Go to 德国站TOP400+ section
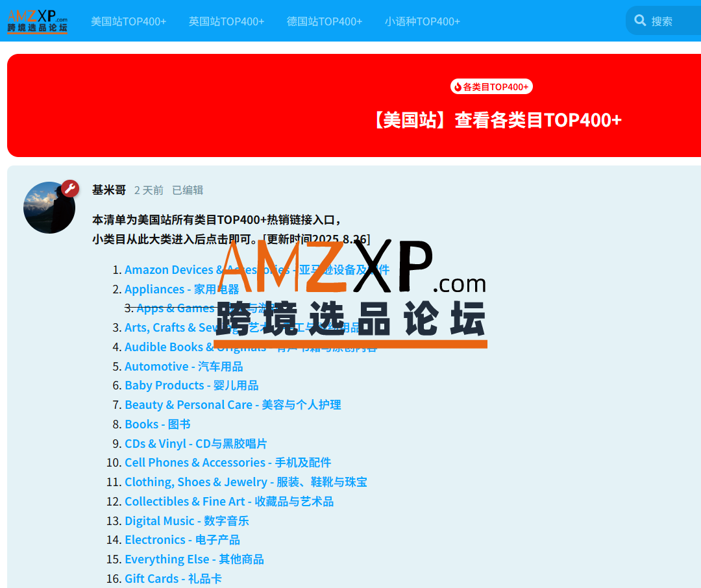 coord(325,21)
